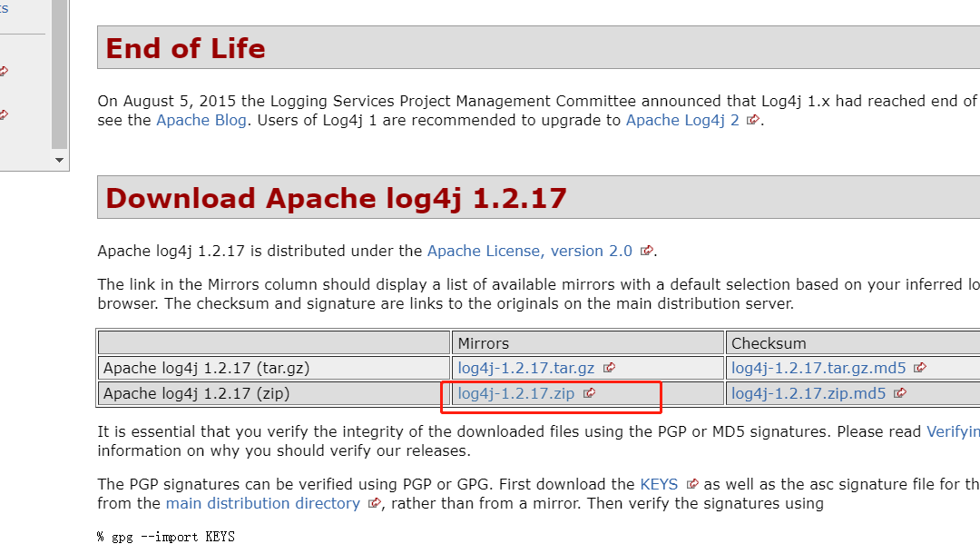This screenshot has height=544, width=980.
Task: Click external-link icon beside log4j-1.2.17.zip mirror
Action: point(589,394)
